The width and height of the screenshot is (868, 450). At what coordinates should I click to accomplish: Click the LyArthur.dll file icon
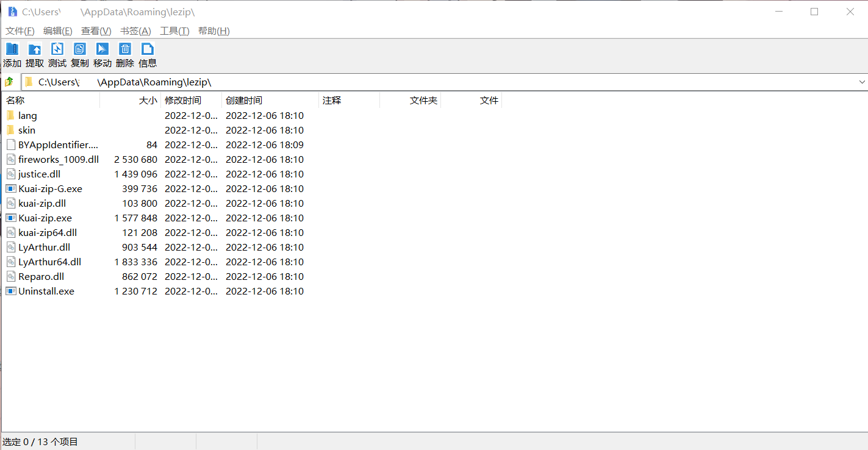coord(10,247)
